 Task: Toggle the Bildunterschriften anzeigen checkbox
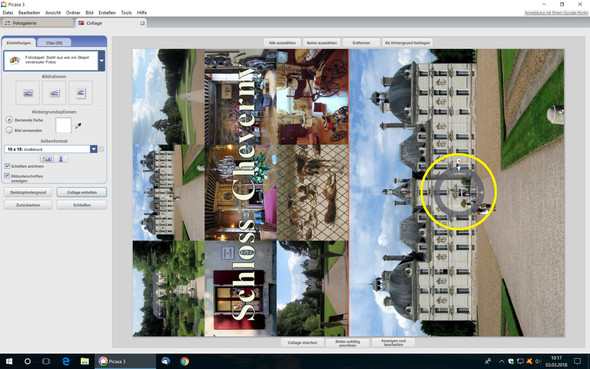point(7,176)
